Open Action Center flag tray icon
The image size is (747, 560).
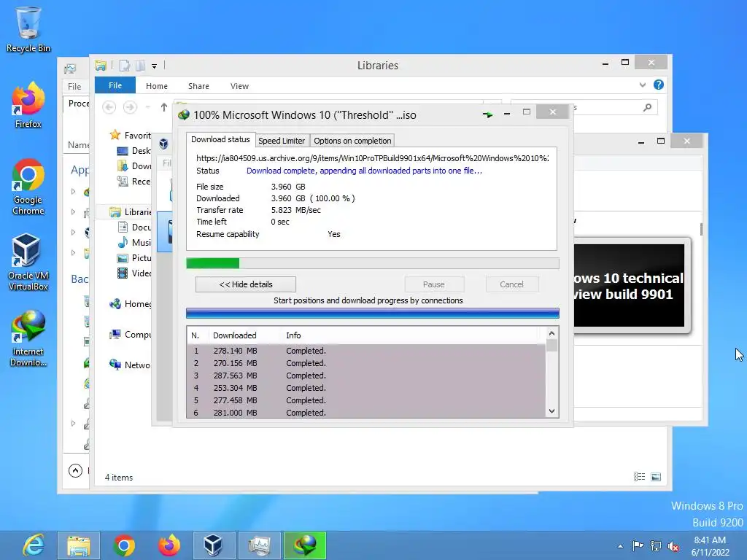point(638,545)
